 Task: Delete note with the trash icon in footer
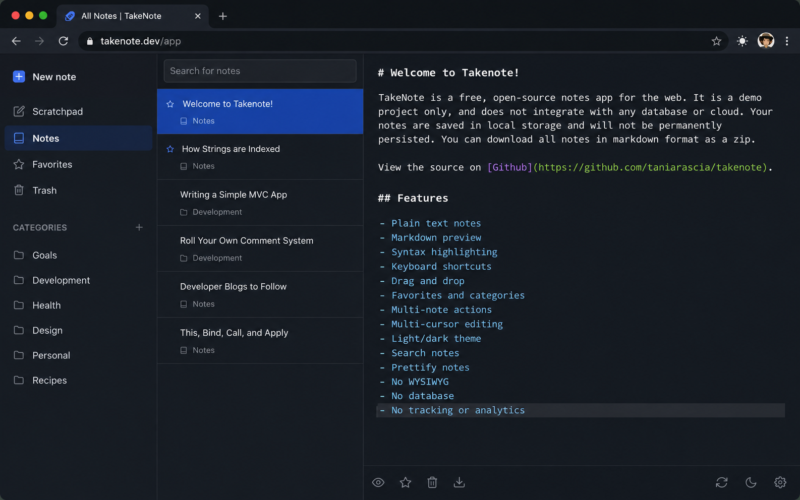[432, 482]
